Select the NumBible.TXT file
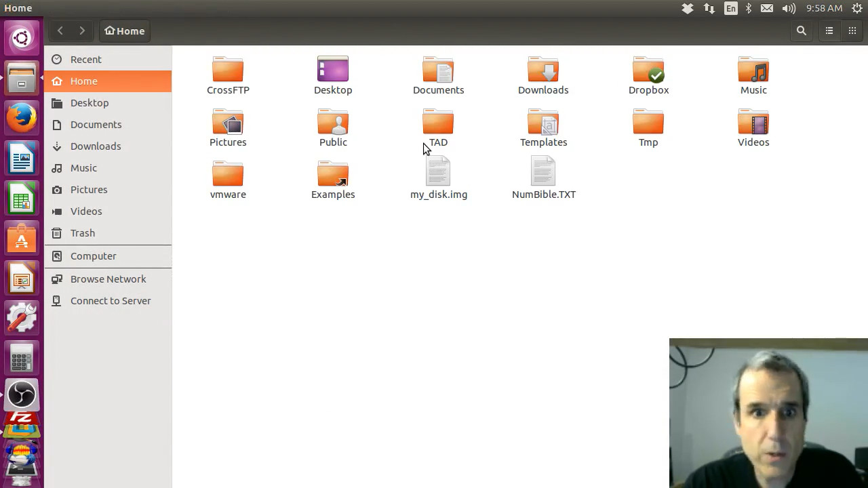The width and height of the screenshot is (868, 488). point(543,178)
